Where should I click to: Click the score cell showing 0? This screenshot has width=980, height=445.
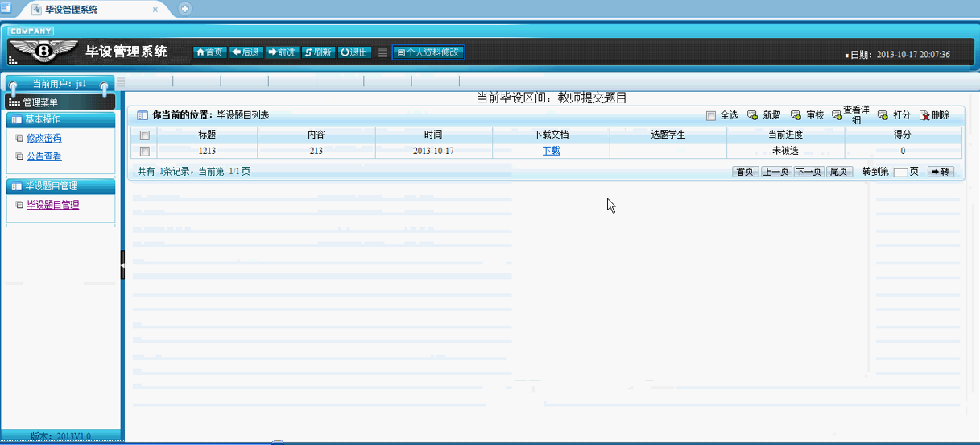tap(903, 151)
